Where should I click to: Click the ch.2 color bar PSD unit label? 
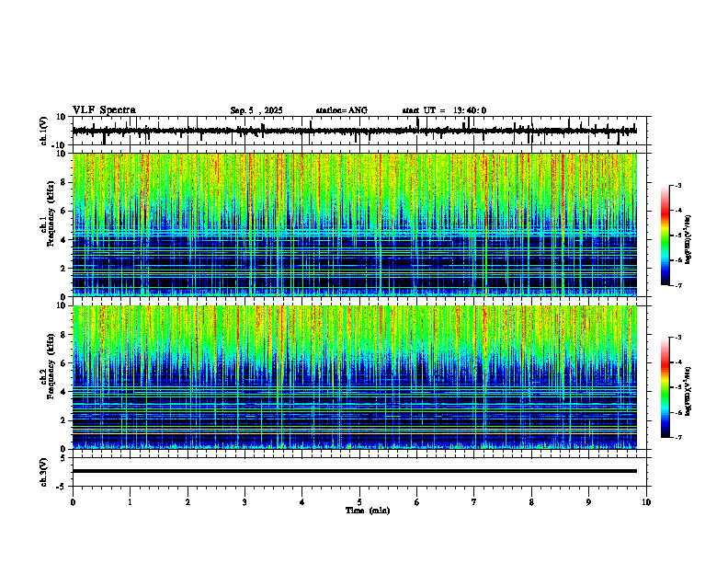[x=688, y=390]
